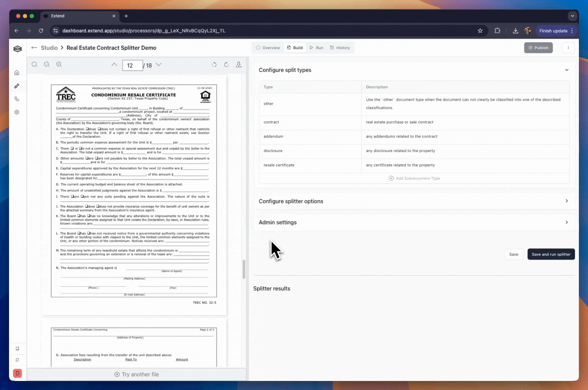The height and width of the screenshot is (390, 588).
Task: Rotate the document clockwise
Action: [226, 65]
